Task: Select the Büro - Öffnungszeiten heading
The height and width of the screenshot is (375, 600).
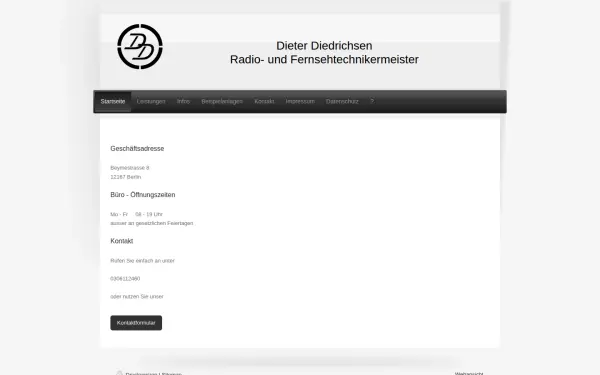Action: [143, 195]
